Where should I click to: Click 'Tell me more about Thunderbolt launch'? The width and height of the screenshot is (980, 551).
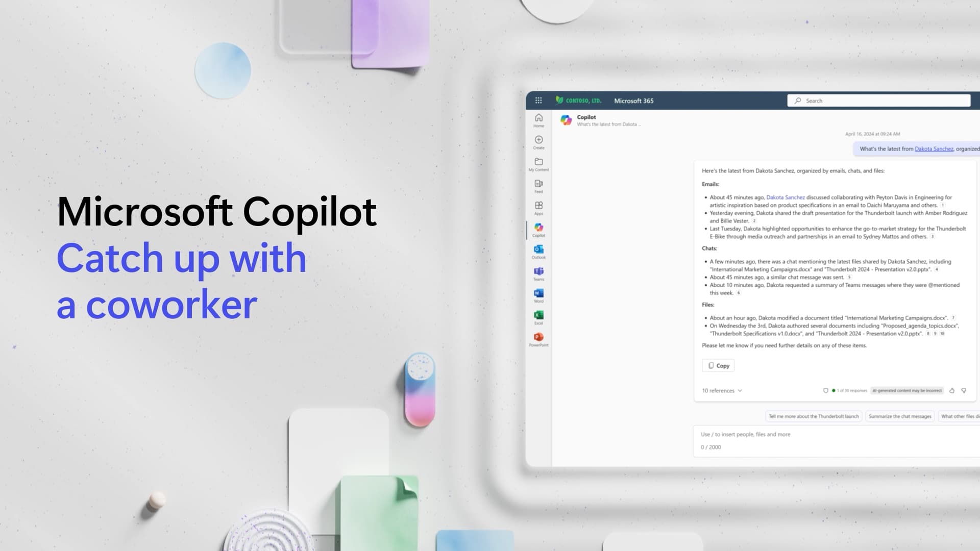(x=815, y=416)
